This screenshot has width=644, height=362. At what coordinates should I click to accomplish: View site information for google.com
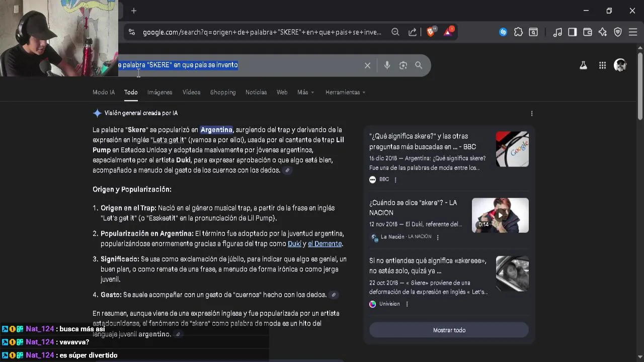pos(132,32)
